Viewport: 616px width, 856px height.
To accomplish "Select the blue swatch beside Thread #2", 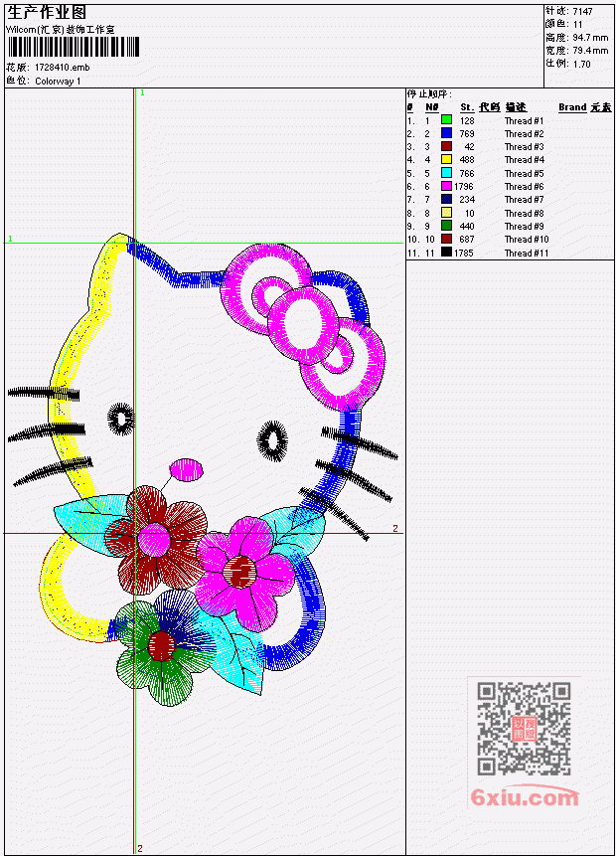I will pos(446,133).
